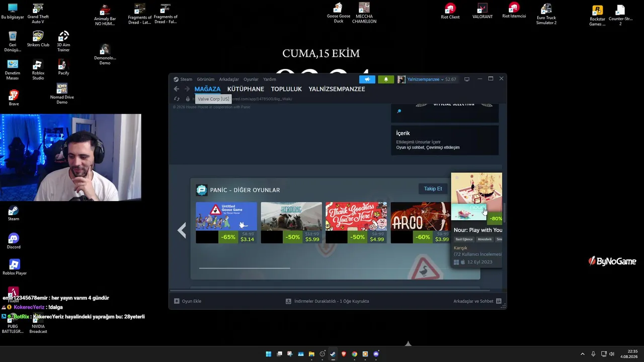Click the padlock icon beside the URL
Screen dimensions: 644x362
(188, 99)
